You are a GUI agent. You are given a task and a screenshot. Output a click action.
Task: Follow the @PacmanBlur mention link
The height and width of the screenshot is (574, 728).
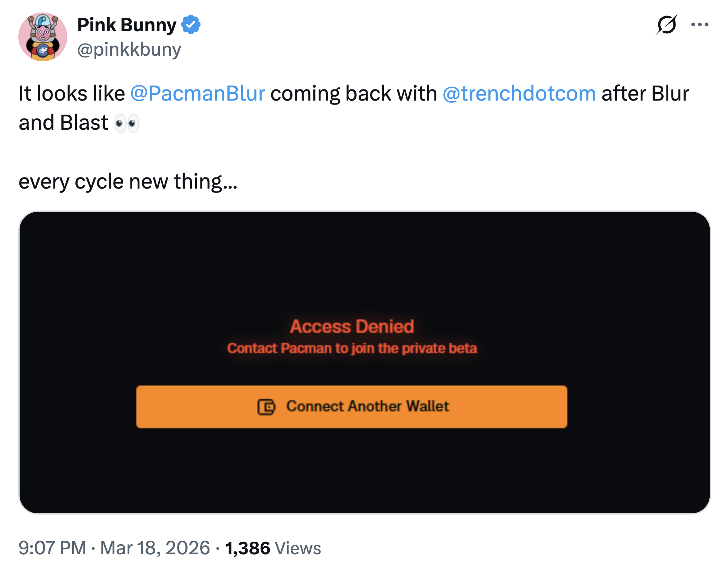click(198, 93)
